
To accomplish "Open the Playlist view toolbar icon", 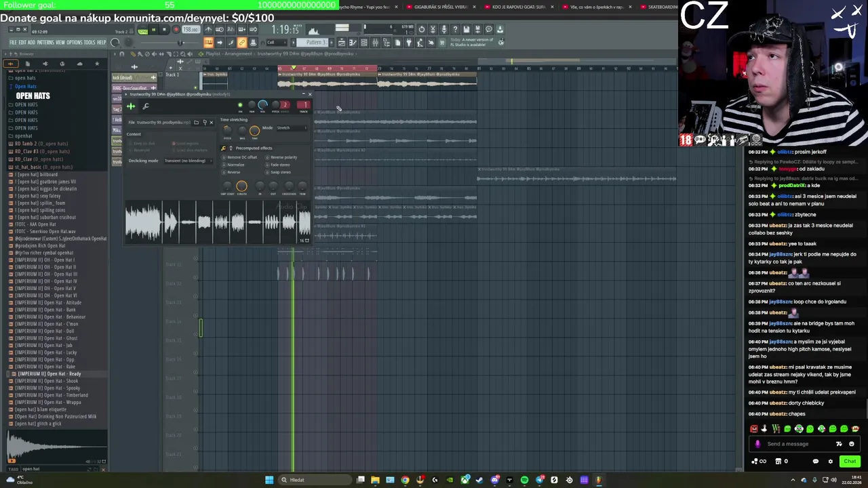I will pyautogui.click(x=342, y=43).
